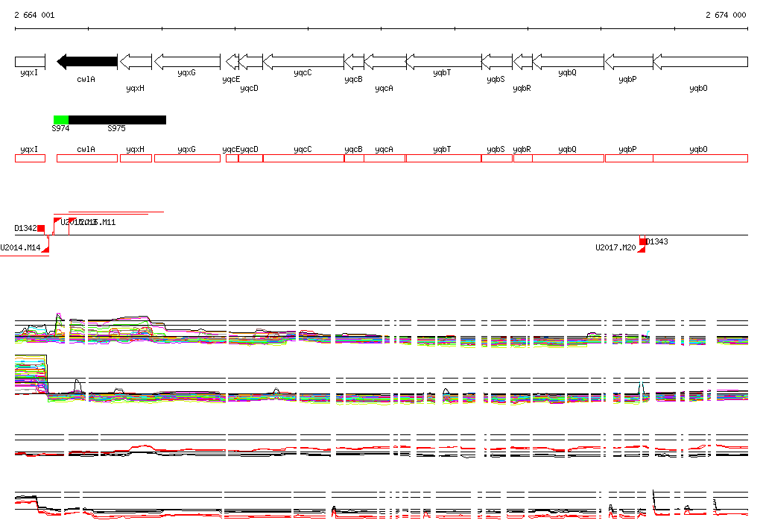This screenshot has width=763, height=532.
Task: Select the U2014.M14 marker label
Action: [20, 247]
